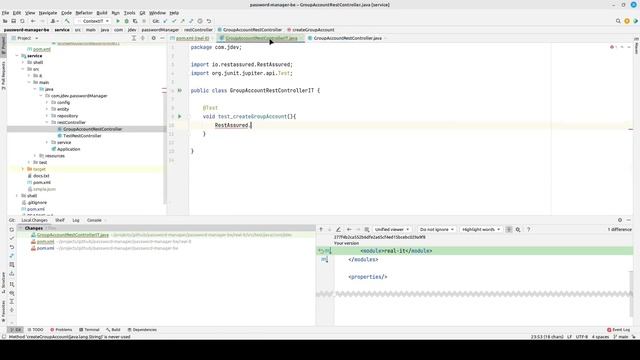The image size is (640, 360).
Task: Click revert-change arrow beside the real-it module line
Action: click(x=321, y=251)
